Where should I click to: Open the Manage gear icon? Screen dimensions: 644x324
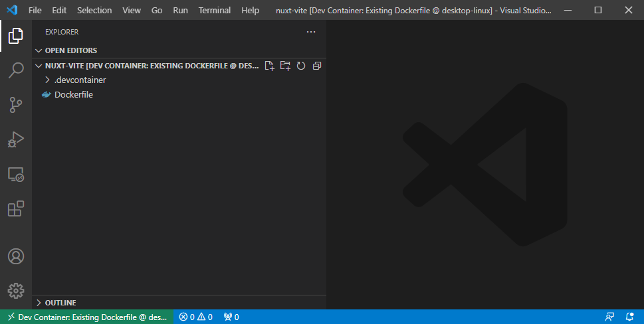point(15,291)
